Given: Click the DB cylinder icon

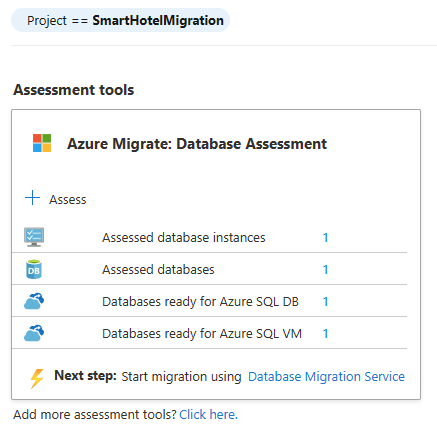Looking at the screenshot, I should pos(34,269).
